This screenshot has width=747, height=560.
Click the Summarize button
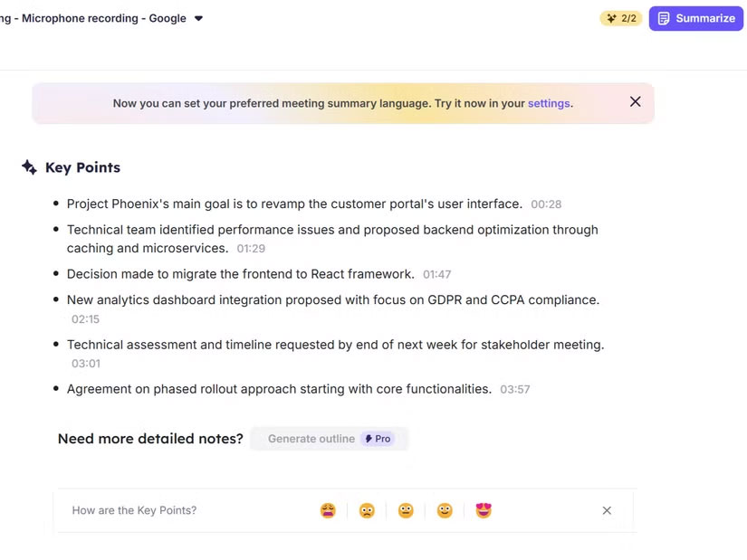click(x=695, y=18)
